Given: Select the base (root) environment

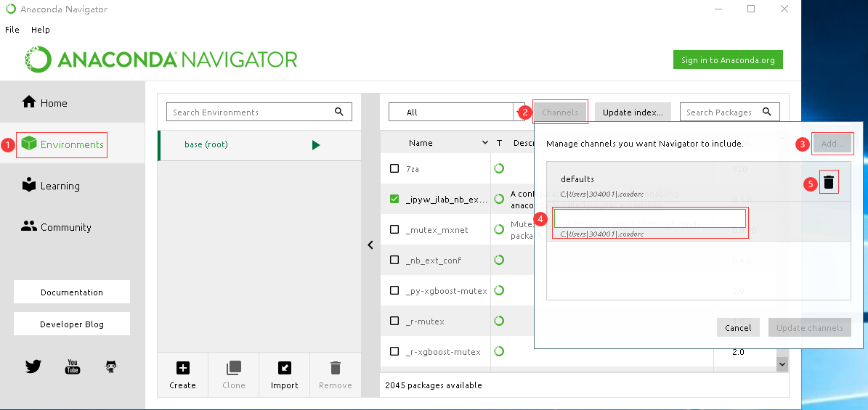Looking at the screenshot, I should click(x=259, y=145).
